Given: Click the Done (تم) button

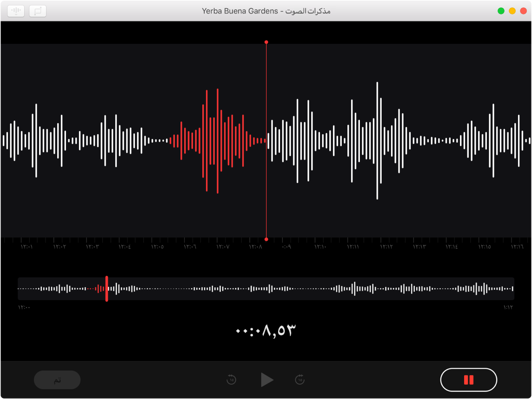Looking at the screenshot, I should pos(57,380).
